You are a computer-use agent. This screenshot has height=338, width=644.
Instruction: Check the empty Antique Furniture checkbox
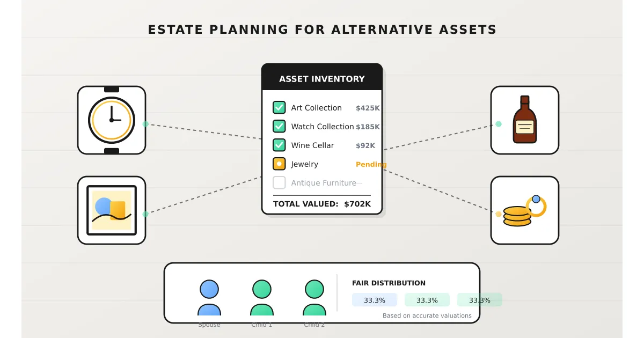click(279, 183)
